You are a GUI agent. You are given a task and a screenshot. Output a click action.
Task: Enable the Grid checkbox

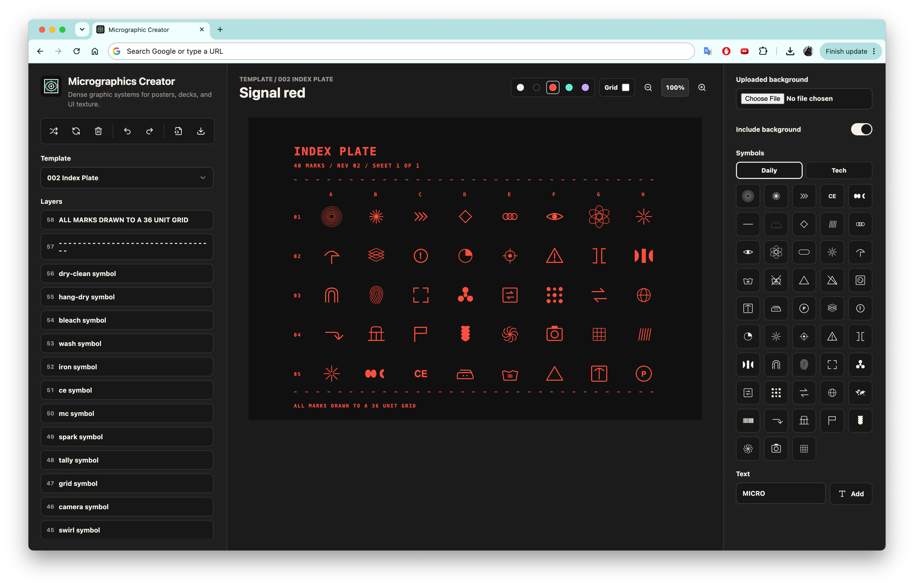tap(626, 87)
